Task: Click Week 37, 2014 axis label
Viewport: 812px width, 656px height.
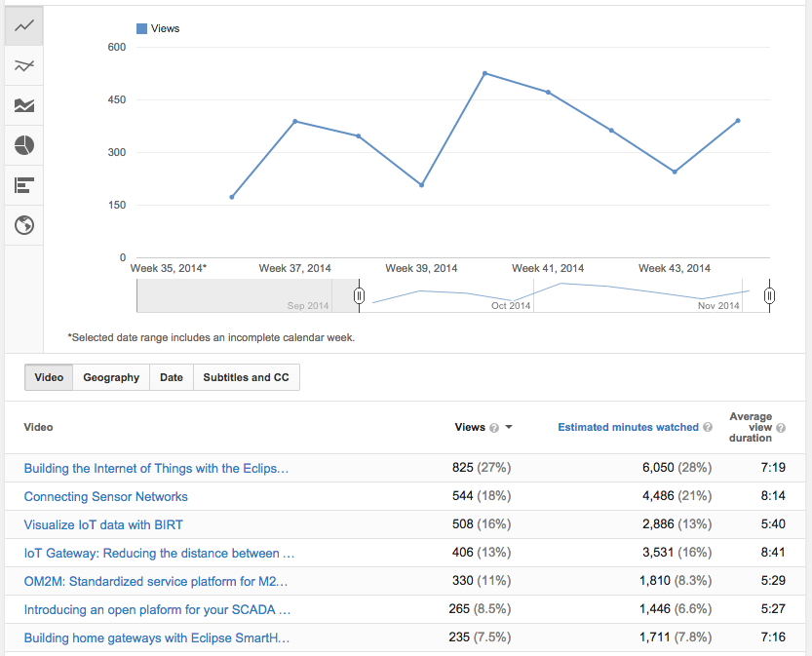Action: (x=294, y=268)
